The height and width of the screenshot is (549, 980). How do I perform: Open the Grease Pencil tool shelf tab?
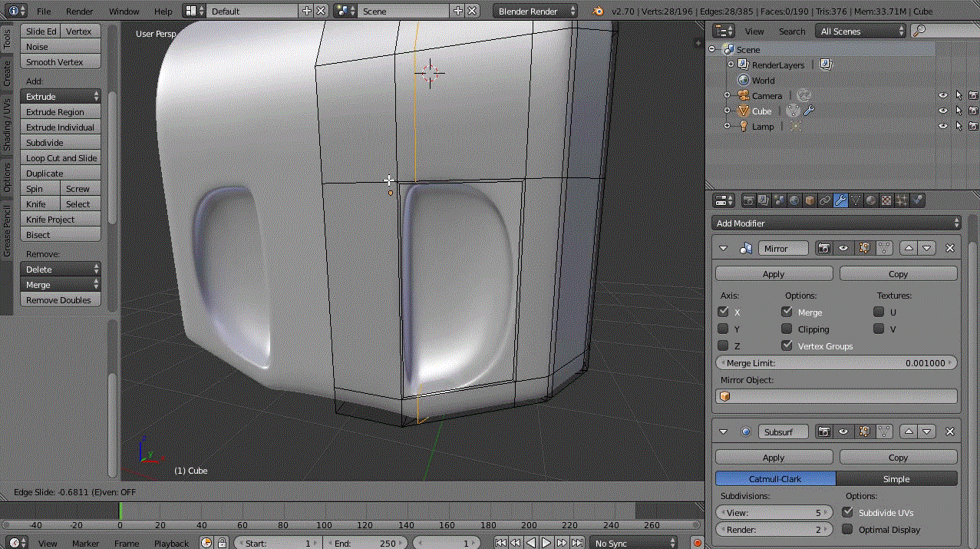click(x=6, y=230)
